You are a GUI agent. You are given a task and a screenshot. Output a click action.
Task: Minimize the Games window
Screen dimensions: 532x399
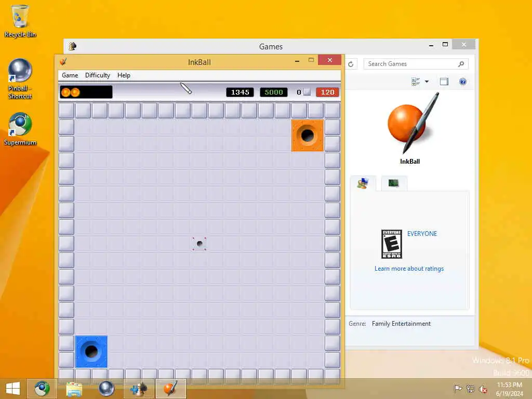431,45
